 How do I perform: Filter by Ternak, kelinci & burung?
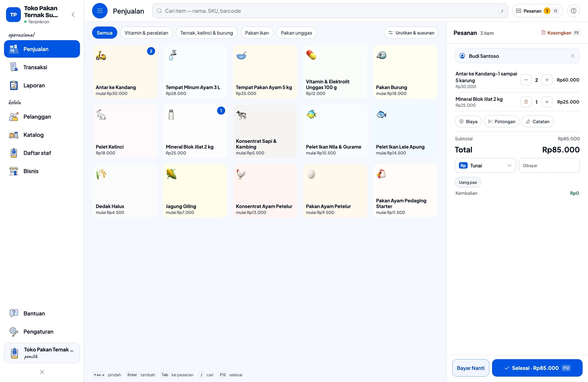click(x=207, y=33)
